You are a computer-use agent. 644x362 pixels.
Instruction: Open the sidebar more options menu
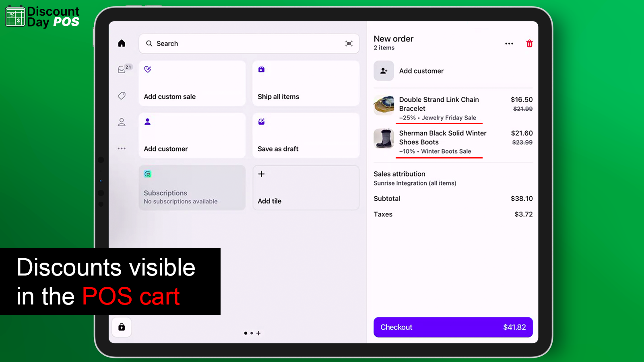coord(122,148)
